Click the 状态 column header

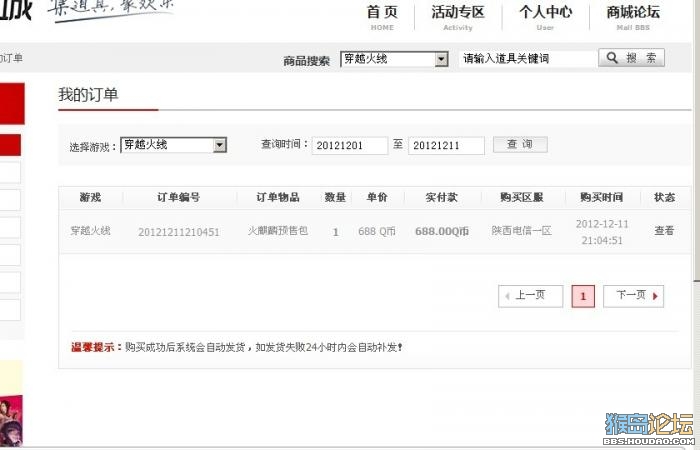664,197
